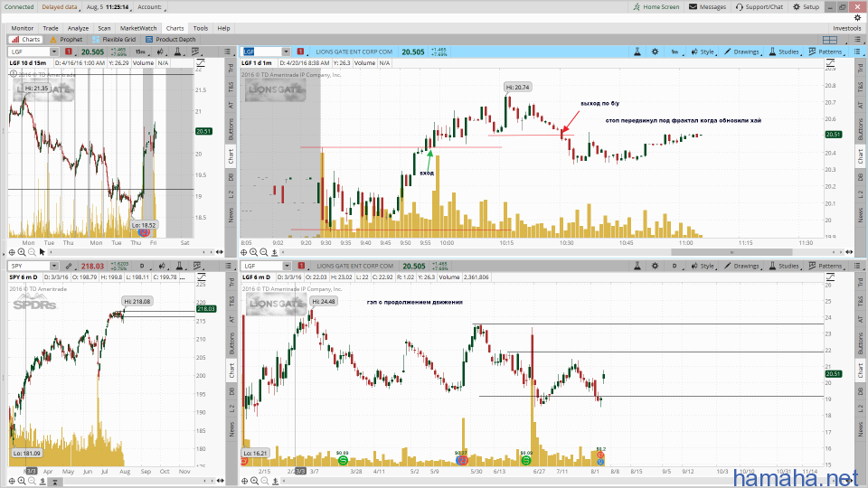Screen dimensions: 868x488
Task: Open Patterns menu in bottom-right chart
Action: tap(826, 266)
